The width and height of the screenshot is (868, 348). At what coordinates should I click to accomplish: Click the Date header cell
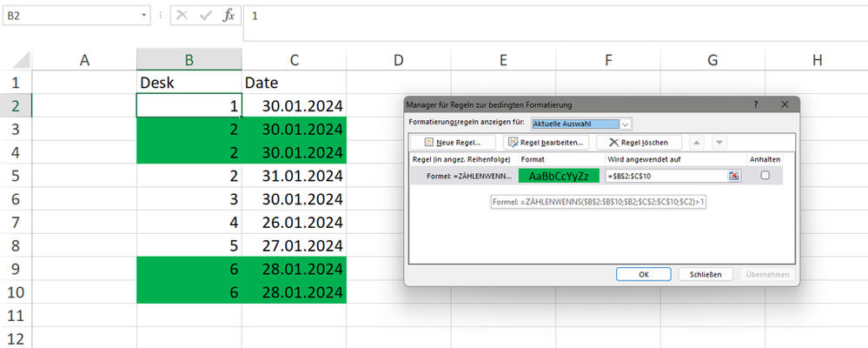point(294,83)
